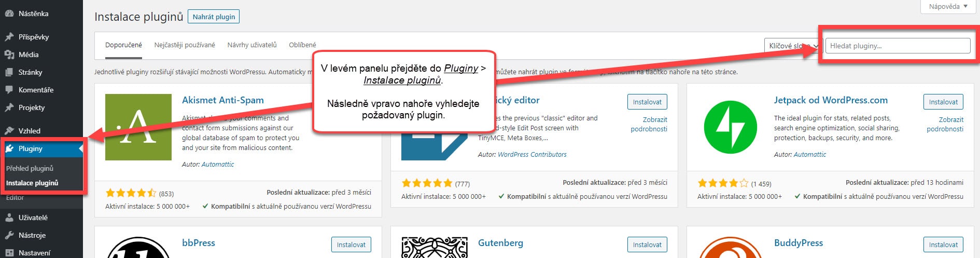The image size is (980, 258).
Task: Click the Projekty pin icon
Action: click(9, 107)
